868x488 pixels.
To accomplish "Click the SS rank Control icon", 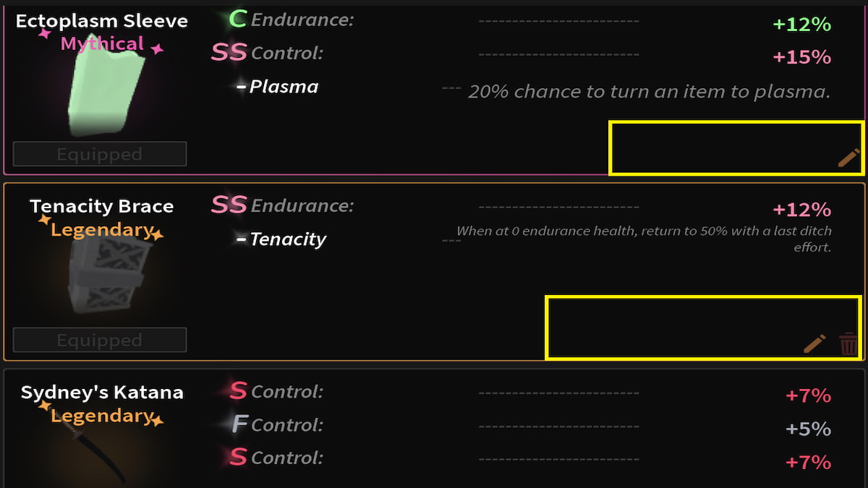I will tap(229, 52).
